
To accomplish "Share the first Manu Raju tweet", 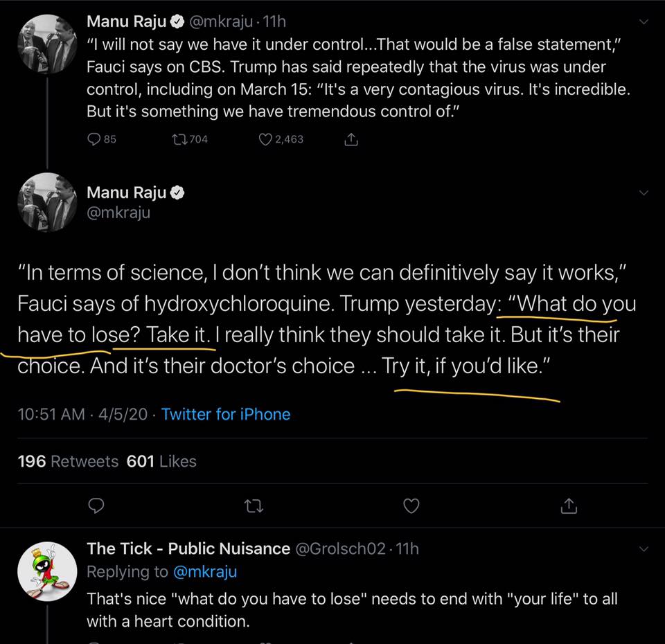I will 351,139.
